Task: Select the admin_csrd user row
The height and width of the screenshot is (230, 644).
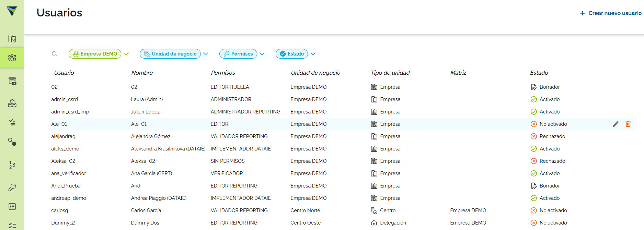Action: pos(342,99)
